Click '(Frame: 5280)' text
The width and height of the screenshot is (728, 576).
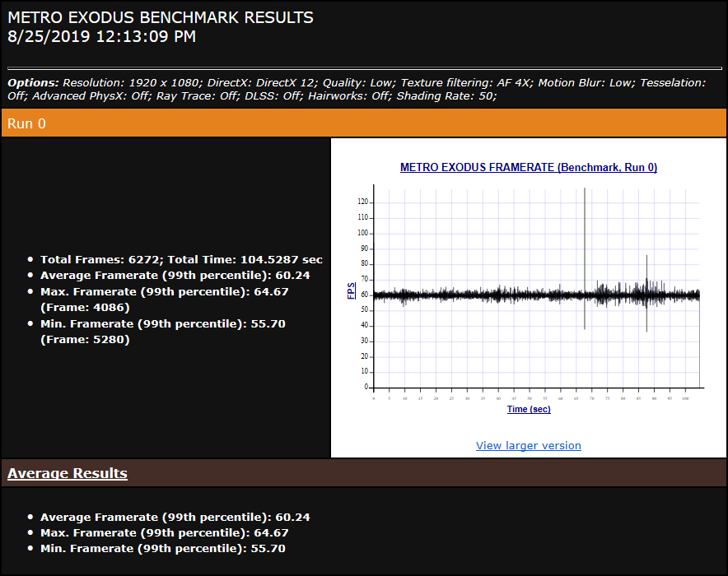(85, 340)
